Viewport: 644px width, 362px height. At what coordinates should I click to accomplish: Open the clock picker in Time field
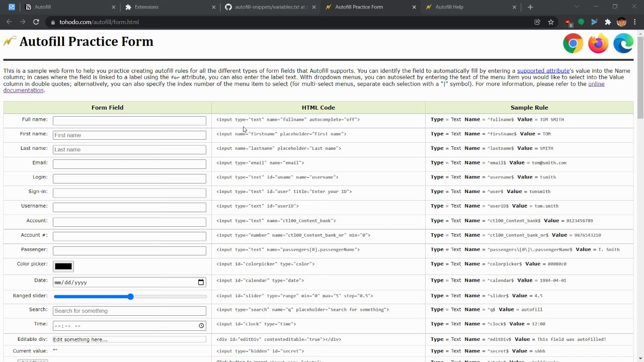(201, 326)
